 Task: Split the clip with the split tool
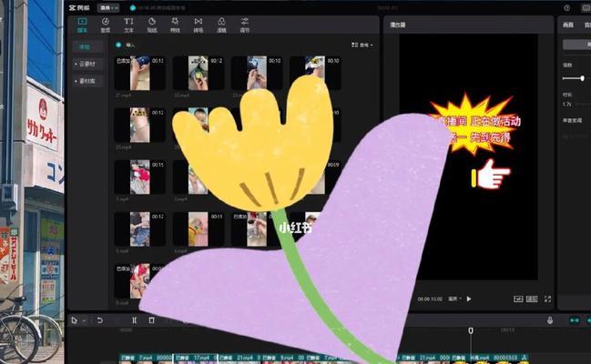[134, 320]
